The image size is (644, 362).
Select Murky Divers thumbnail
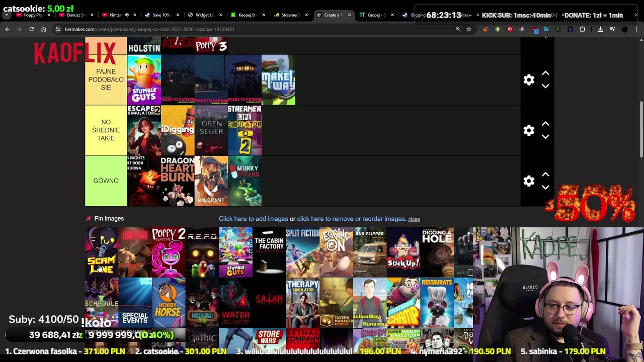[x=245, y=181]
